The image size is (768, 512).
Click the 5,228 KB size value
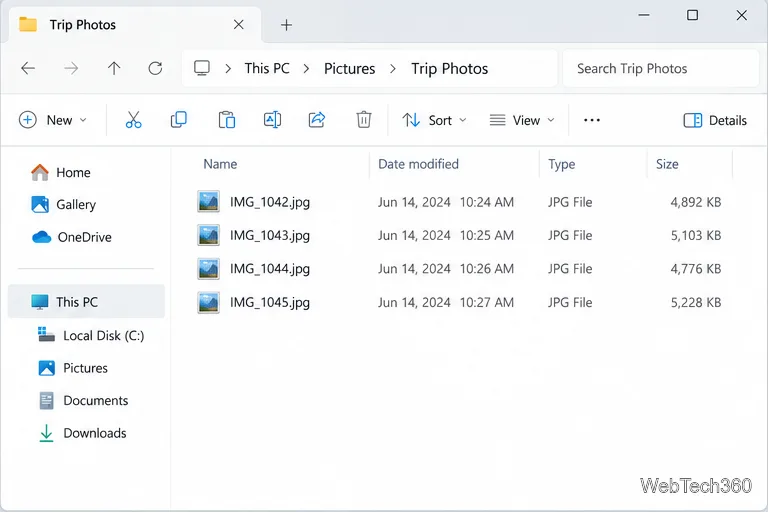coord(696,302)
